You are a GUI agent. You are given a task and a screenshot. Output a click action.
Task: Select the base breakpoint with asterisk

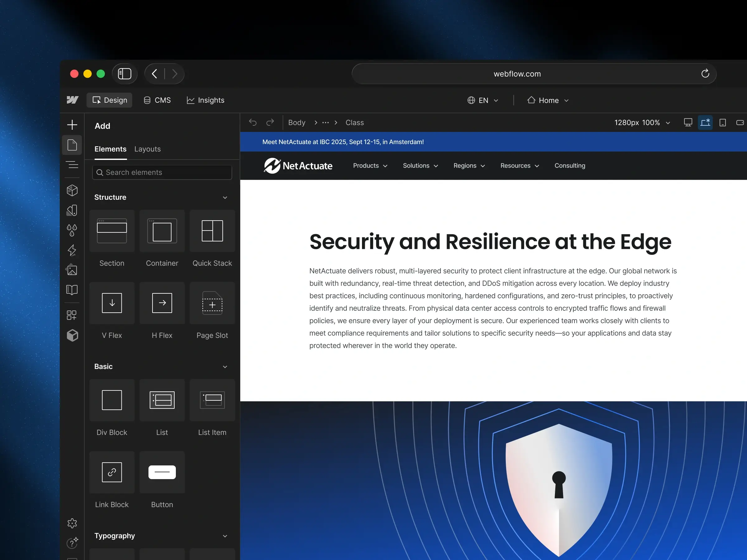point(706,122)
